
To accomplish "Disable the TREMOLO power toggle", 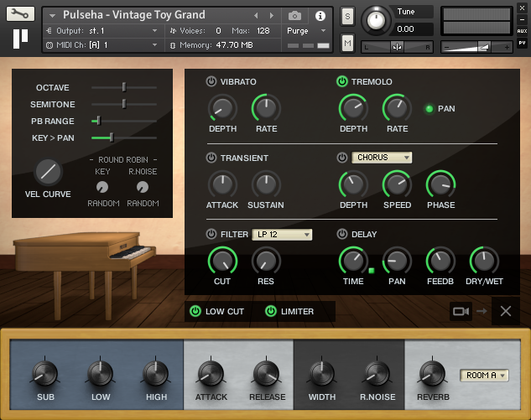I will click(x=342, y=81).
